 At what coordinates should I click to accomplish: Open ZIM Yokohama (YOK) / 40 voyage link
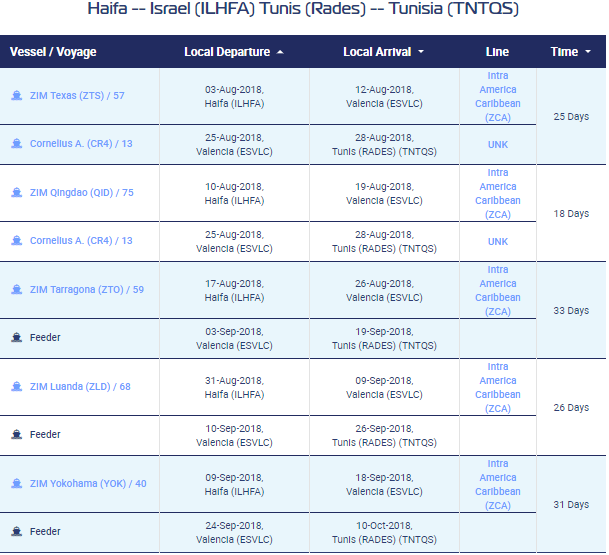coord(88,484)
